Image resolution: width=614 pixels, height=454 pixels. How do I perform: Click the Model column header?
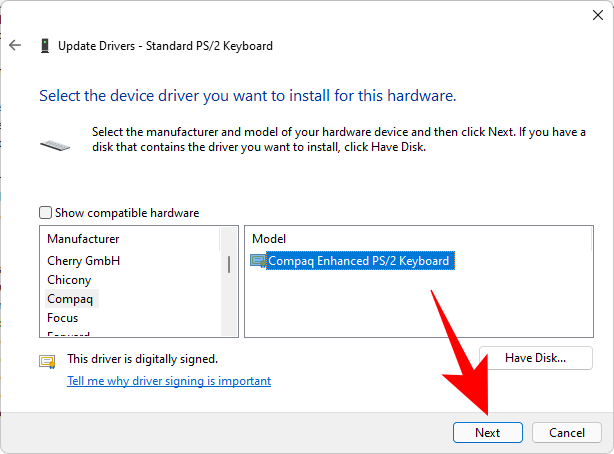269,239
